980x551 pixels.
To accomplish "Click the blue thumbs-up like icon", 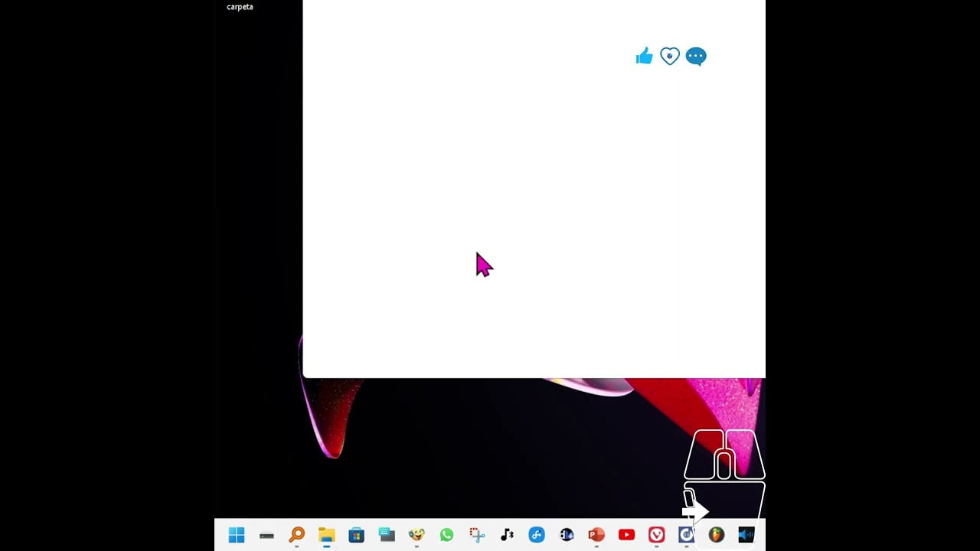I will (644, 56).
